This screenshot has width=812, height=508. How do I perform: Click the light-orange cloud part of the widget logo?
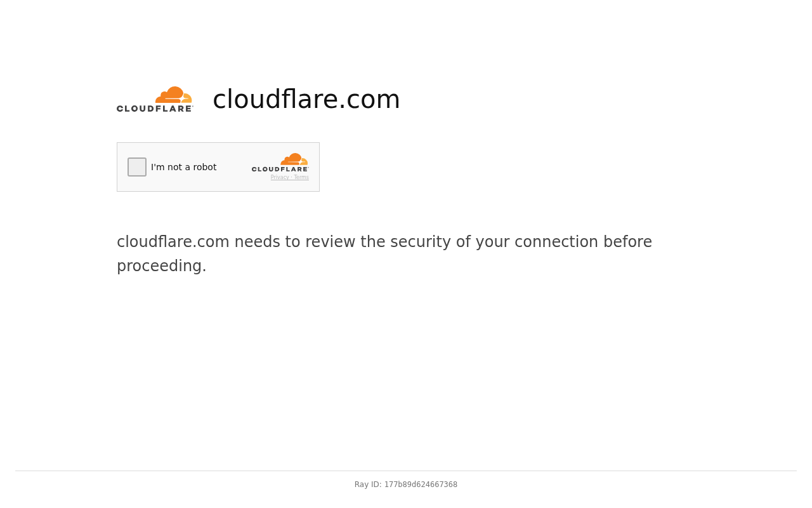[x=304, y=162]
